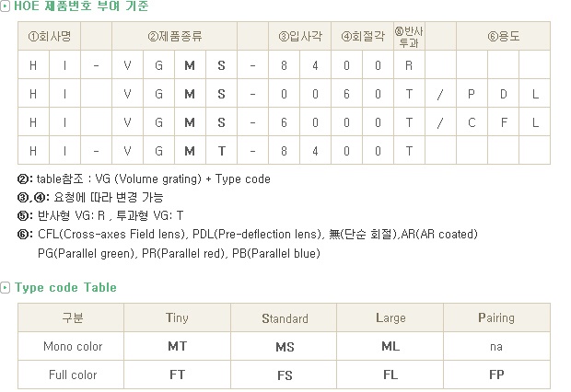The height and width of the screenshot is (392, 571).
Task: Select the Full color row label
Action: pyautogui.click(x=73, y=375)
